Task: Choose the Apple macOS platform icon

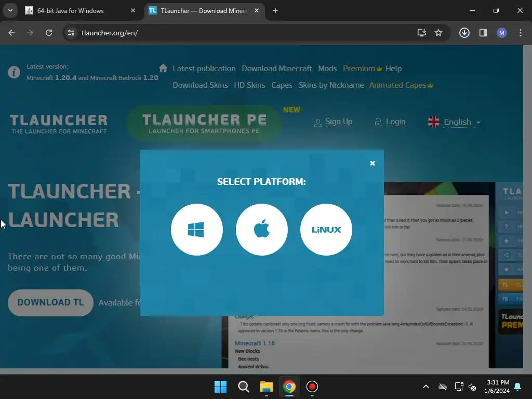Action: point(262,230)
